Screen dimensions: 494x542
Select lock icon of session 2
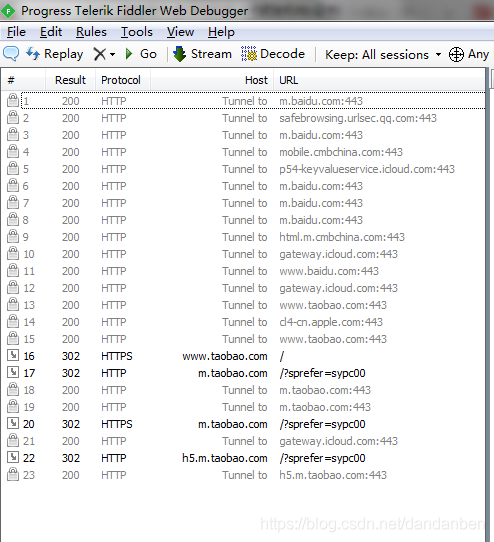click(13, 118)
